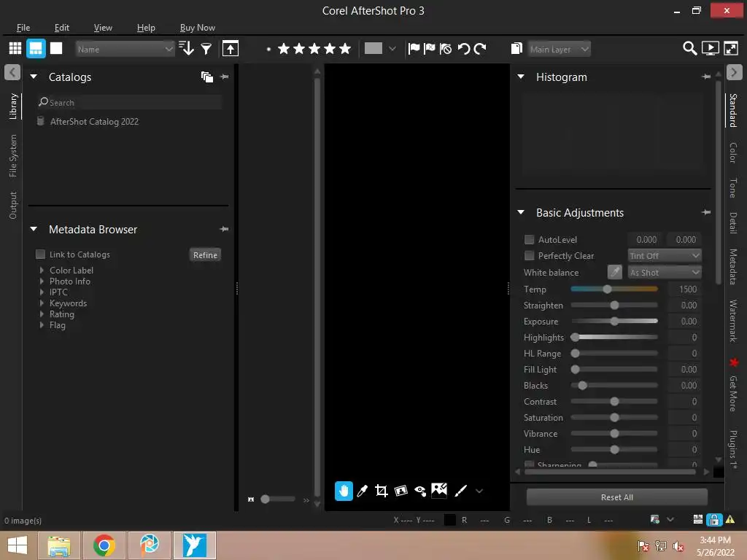Toggle the lock icon in status bar
The image size is (747, 560).
[713, 520]
